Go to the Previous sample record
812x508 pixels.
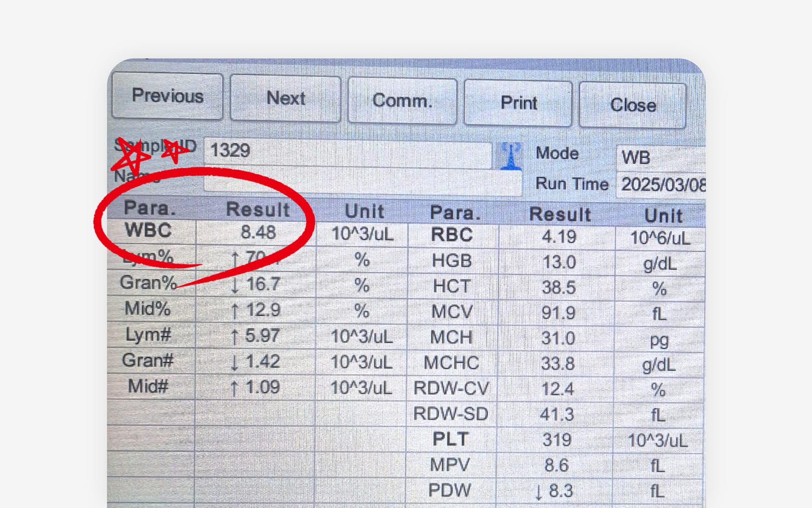click(x=167, y=96)
